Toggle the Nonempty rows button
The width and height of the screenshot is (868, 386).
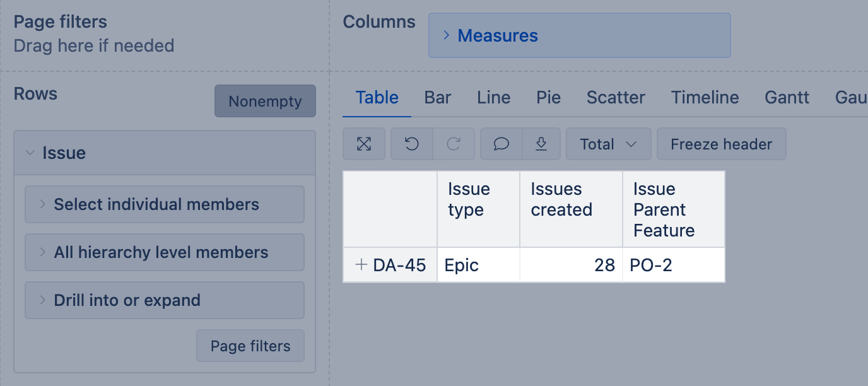[x=265, y=101]
